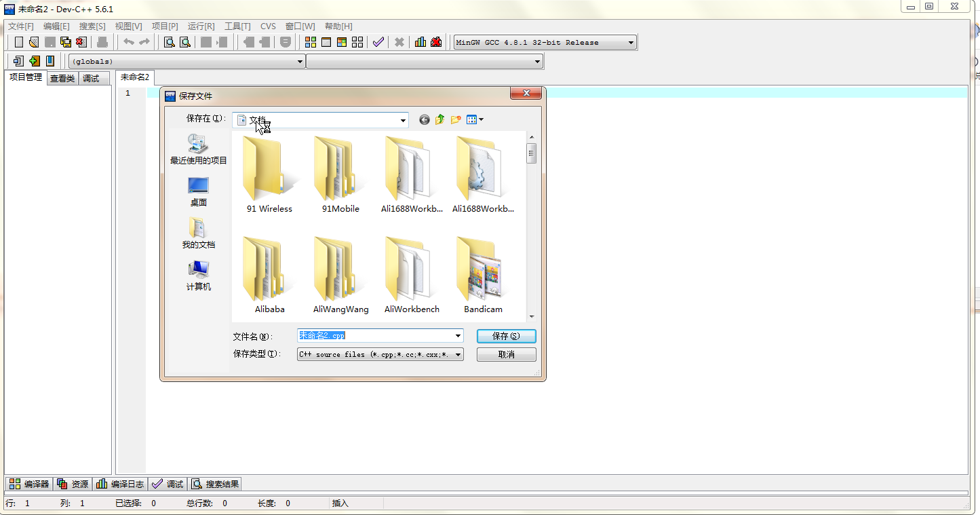Create new folder in save dialog
Image resolution: width=980 pixels, height=515 pixels.
tap(456, 119)
